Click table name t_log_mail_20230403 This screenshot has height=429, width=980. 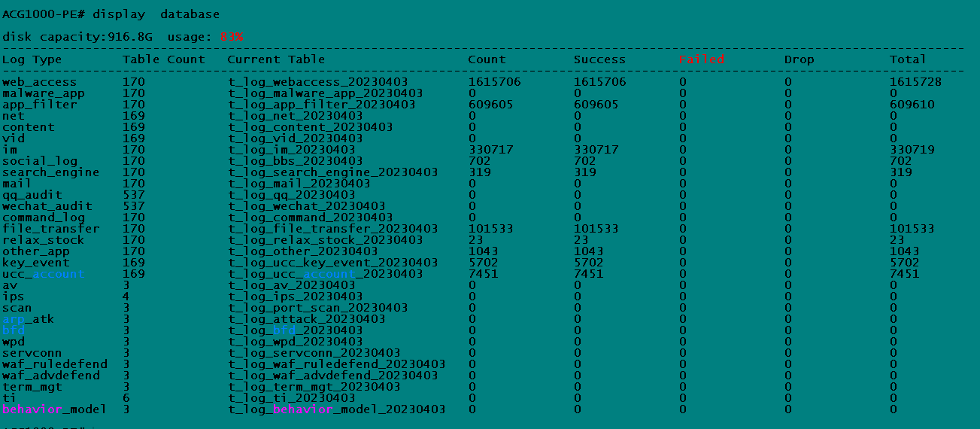click(x=299, y=184)
